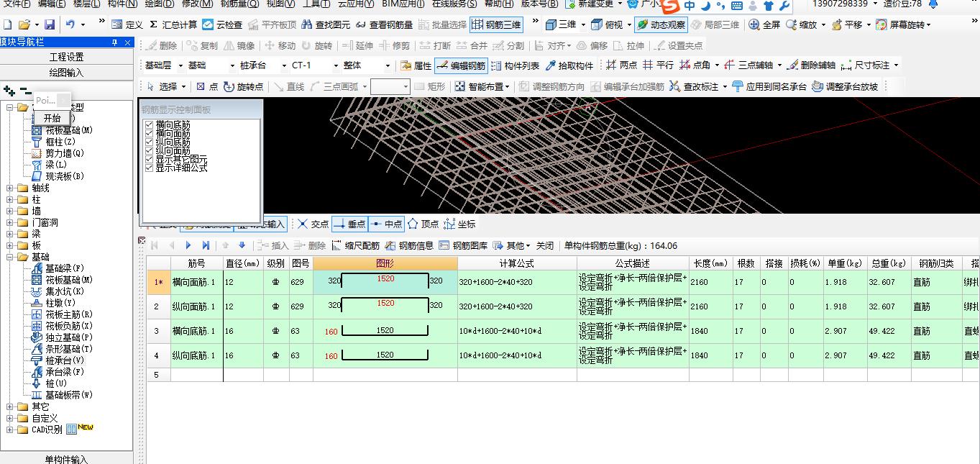Activate 动态观察 dynamic orbit tool

[x=661, y=24]
